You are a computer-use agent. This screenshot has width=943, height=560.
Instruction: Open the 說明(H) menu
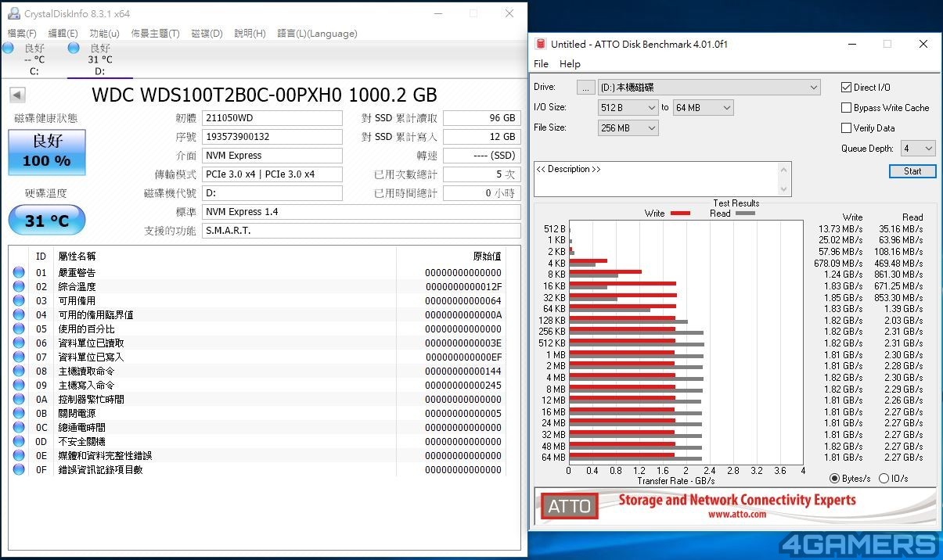(x=250, y=34)
